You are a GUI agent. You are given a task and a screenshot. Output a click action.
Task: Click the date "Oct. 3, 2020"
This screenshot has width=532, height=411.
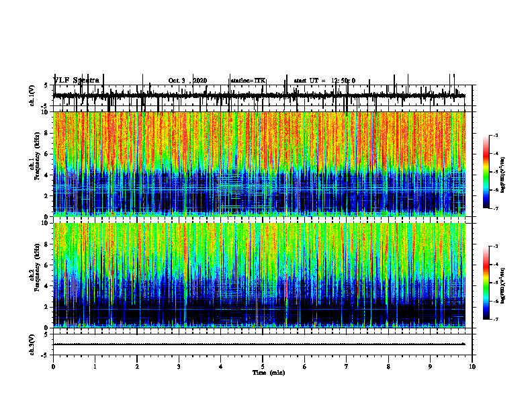coord(187,81)
